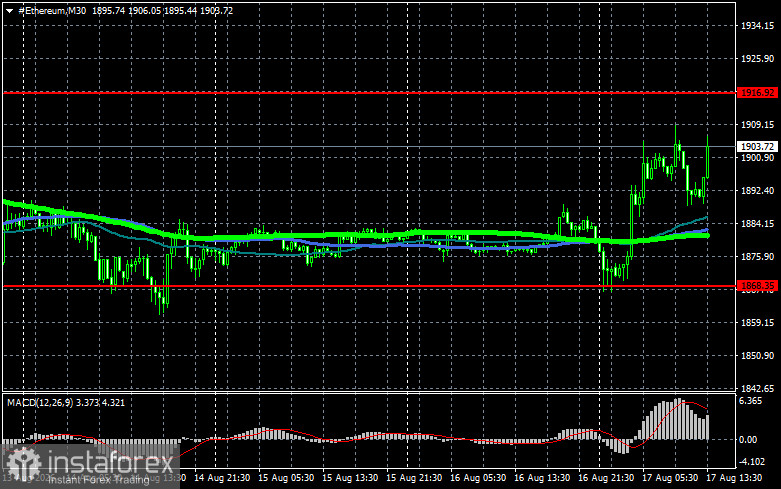
Task: Click the 17 Aug 05:30 time label
Action: point(670,478)
